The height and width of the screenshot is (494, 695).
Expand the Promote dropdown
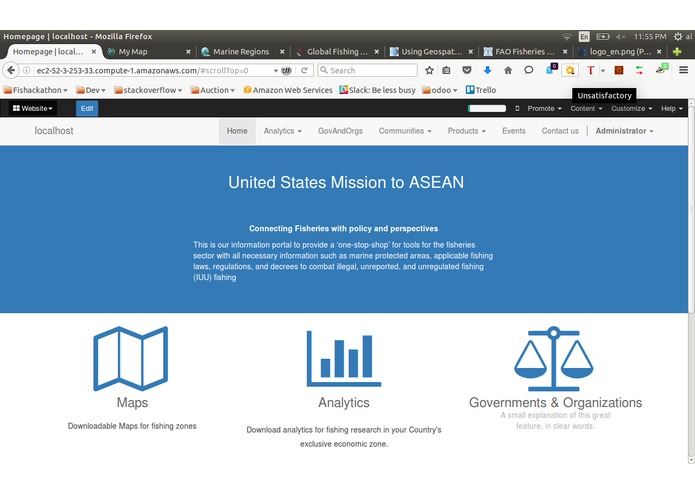[544, 109]
